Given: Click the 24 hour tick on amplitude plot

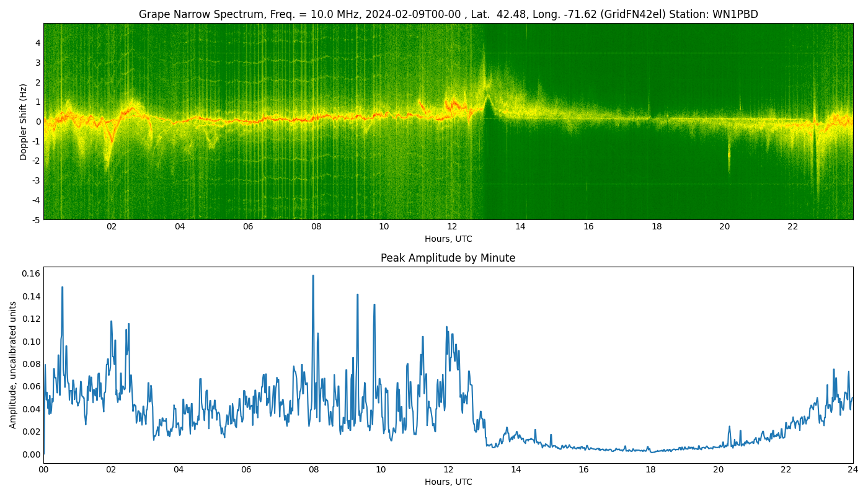Looking at the screenshot, I should 852,470.
